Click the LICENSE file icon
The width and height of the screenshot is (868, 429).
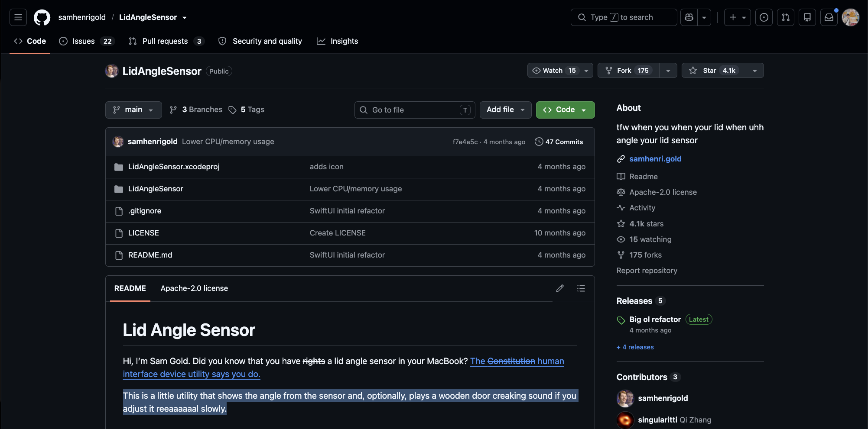click(x=119, y=233)
